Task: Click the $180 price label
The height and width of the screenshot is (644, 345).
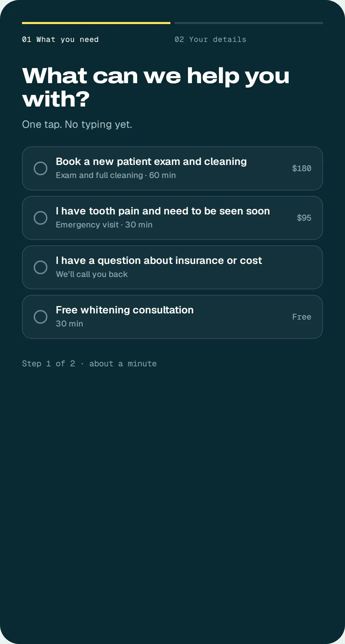Action: point(302,168)
